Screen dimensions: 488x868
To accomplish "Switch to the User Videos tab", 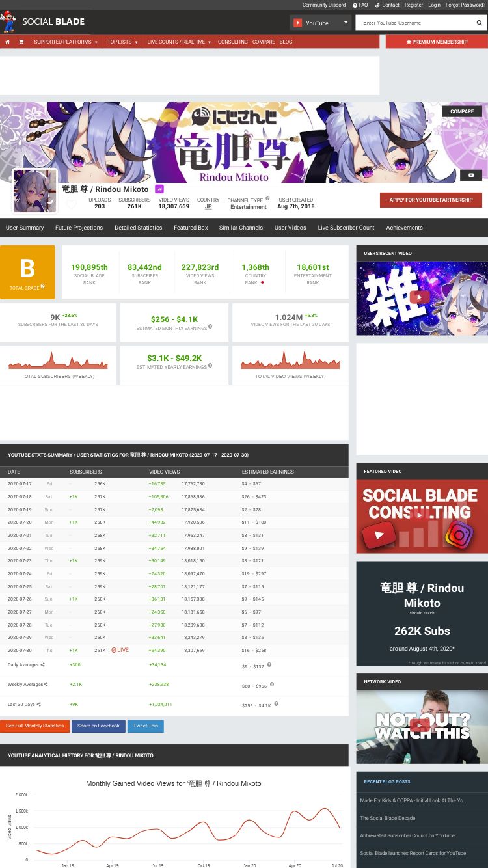I will click(x=290, y=228).
